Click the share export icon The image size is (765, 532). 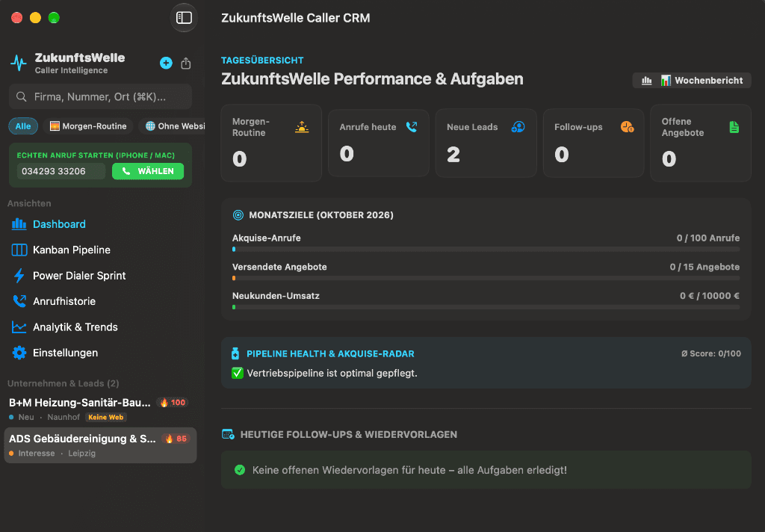pyautogui.click(x=186, y=63)
